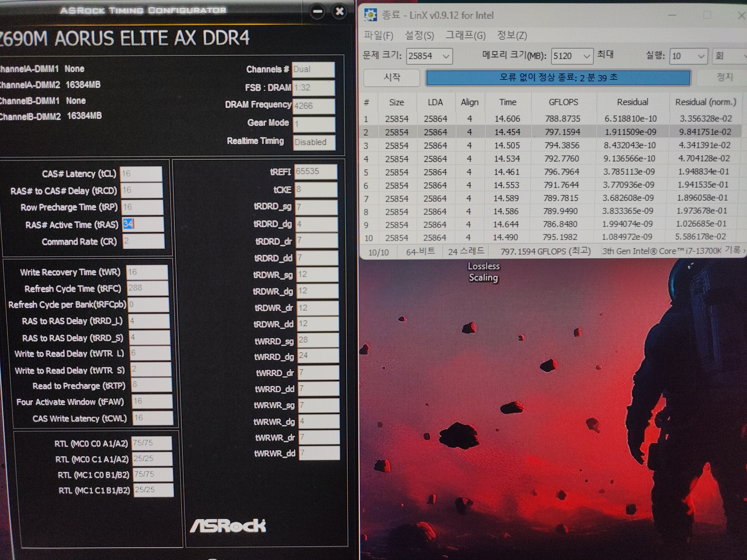Screen dimensions: 747x560
Task: Open the memory size 5120 dropdown
Action: pyautogui.click(x=587, y=56)
